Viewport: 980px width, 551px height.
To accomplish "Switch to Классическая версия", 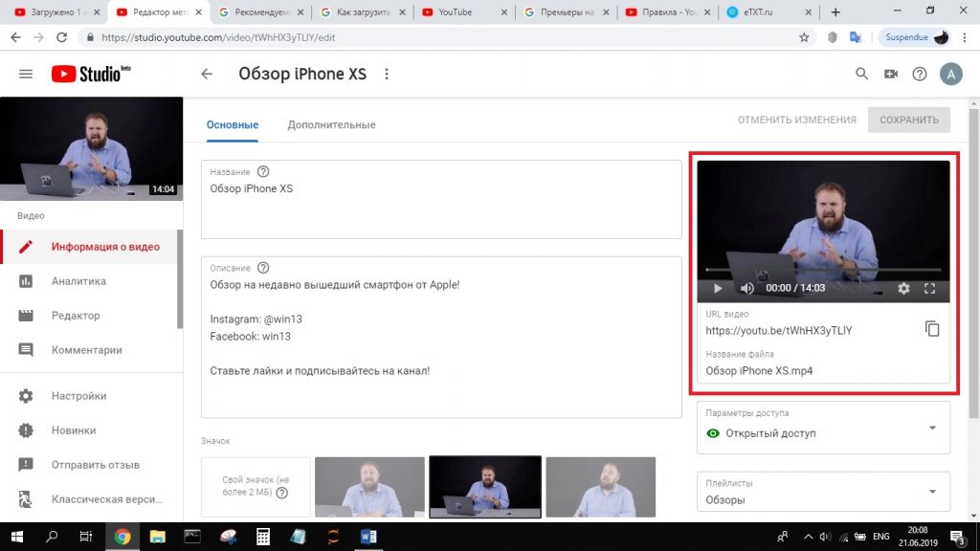I will click(x=91, y=499).
